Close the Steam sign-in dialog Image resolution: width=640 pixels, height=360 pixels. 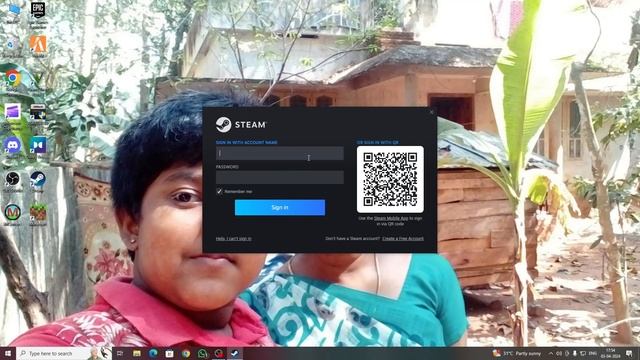432,112
